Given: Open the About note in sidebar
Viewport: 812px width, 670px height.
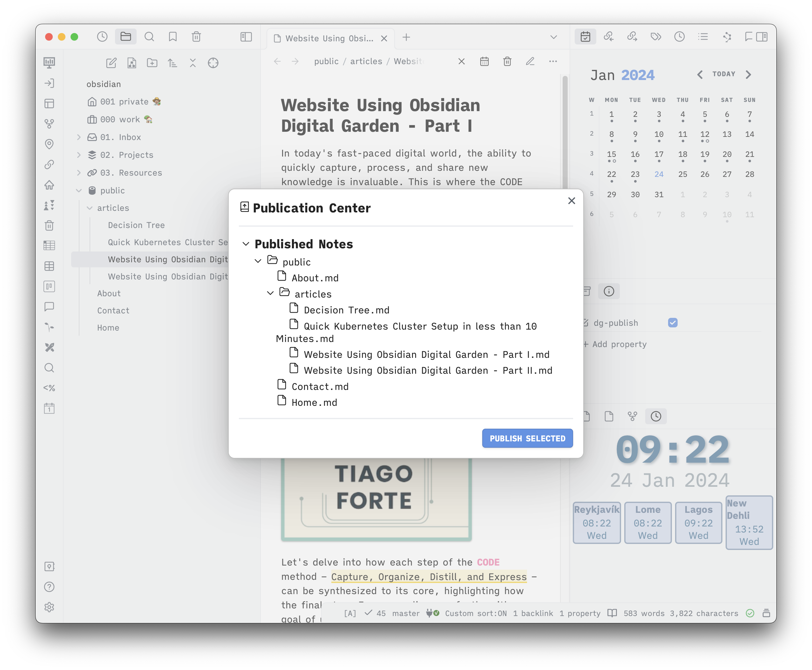Looking at the screenshot, I should point(109,293).
